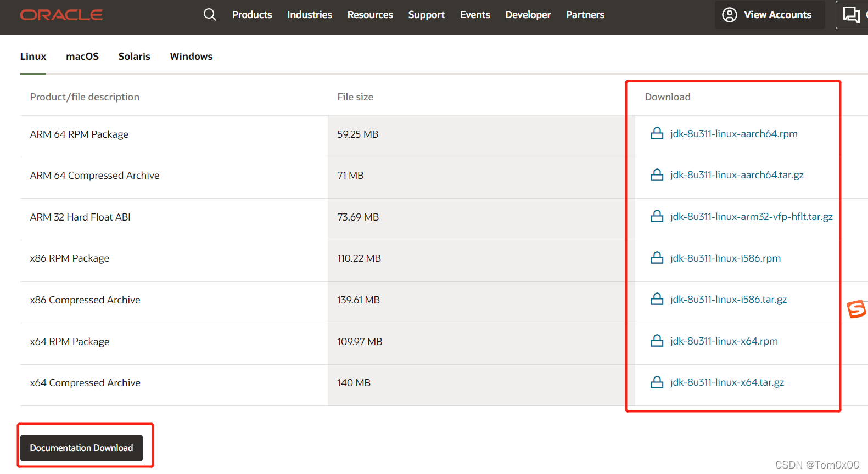Click the 'Product/file description' column header
This screenshot has width=868, height=474.
(85, 97)
